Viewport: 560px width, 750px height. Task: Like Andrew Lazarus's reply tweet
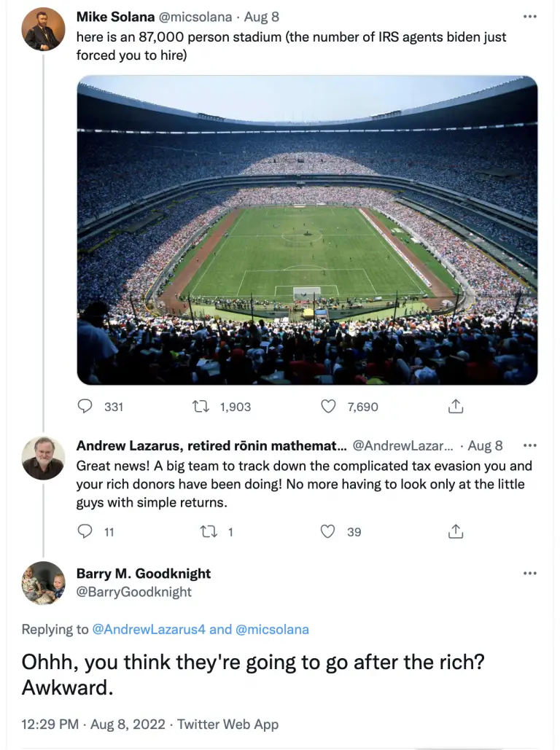(327, 531)
